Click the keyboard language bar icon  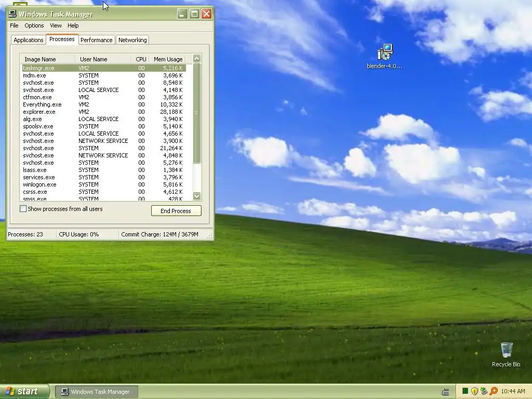point(445,392)
